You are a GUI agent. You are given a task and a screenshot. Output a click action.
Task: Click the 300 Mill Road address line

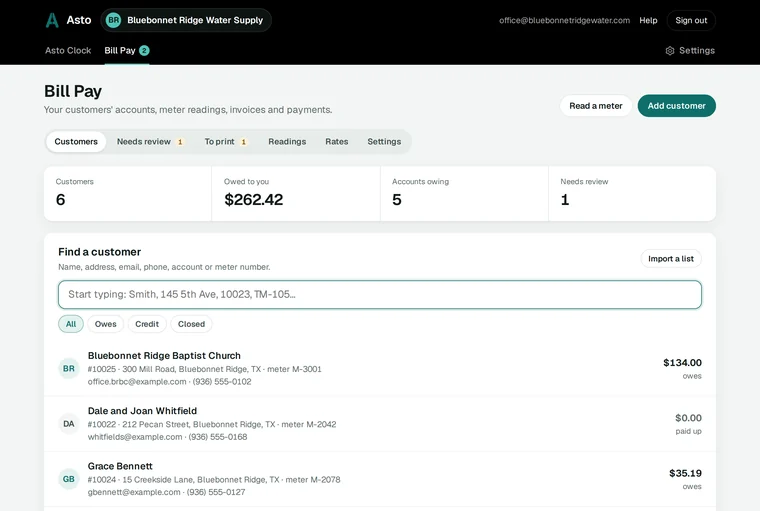pos(205,369)
